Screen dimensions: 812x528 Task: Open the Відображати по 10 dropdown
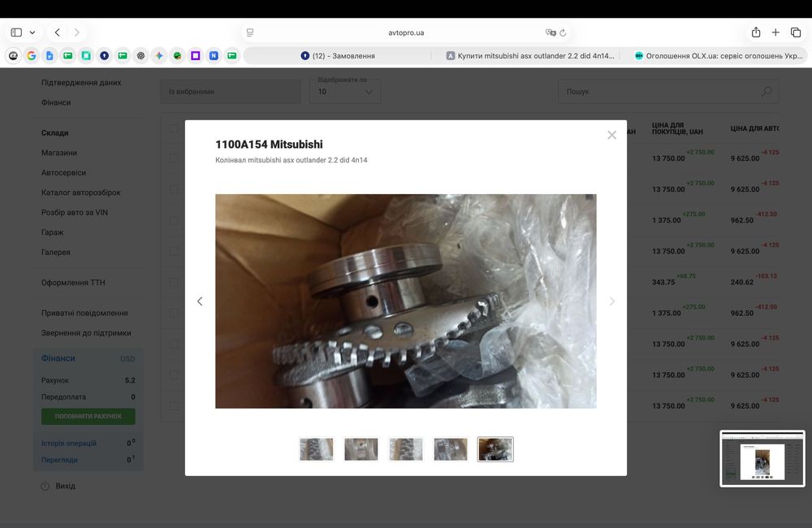click(x=345, y=92)
